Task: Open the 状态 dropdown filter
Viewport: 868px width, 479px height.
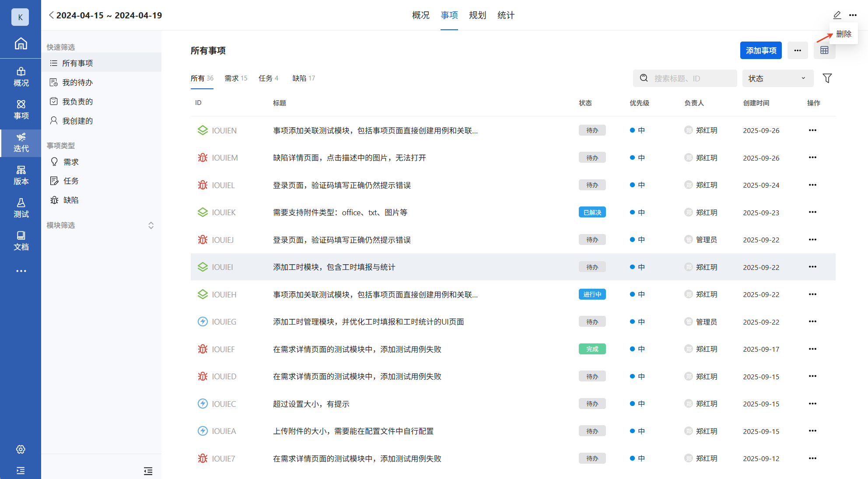Action: (x=777, y=78)
